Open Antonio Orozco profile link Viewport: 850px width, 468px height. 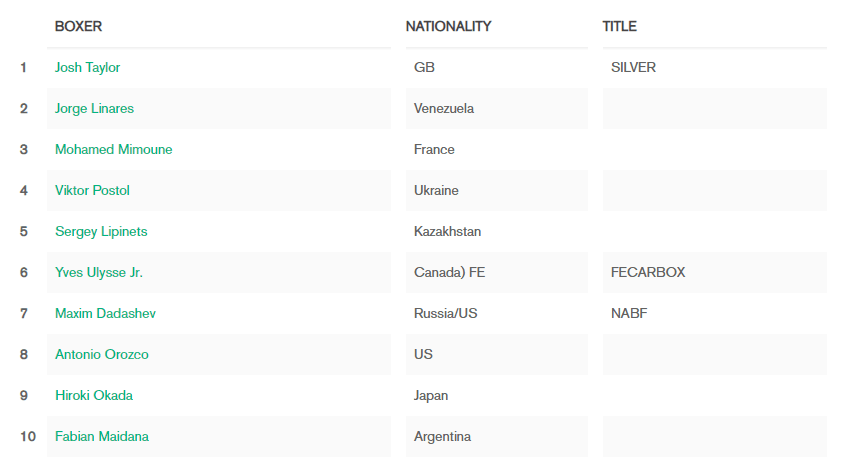pyautogui.click(x=102, y=354)
